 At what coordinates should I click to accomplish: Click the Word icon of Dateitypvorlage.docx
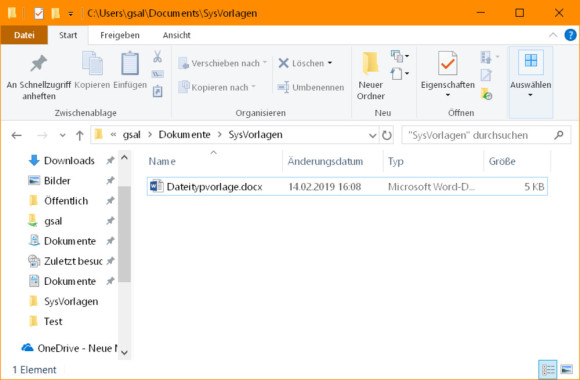pyautogui.click(x=156, y=186)
